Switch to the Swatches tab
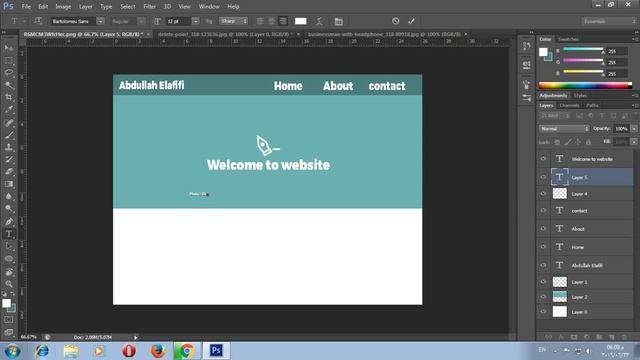 click(568, 39)
